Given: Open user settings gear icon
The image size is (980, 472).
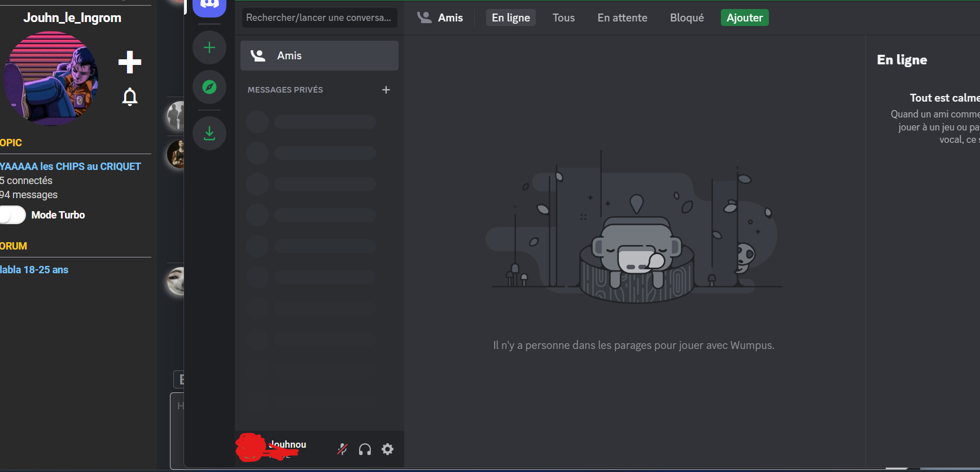Looking at the screenshot, I should pyautogui.click(x=388, y=449).
